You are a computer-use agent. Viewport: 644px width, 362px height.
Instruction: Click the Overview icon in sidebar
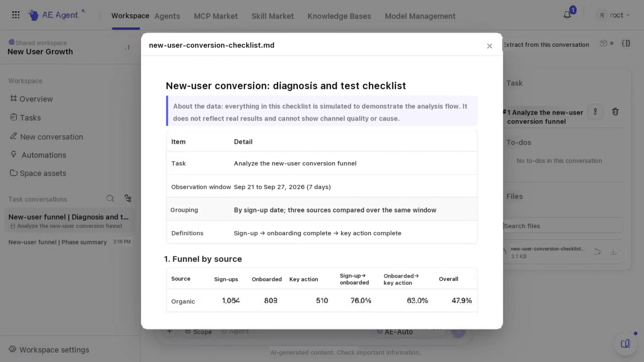click(x=14, y=98)
